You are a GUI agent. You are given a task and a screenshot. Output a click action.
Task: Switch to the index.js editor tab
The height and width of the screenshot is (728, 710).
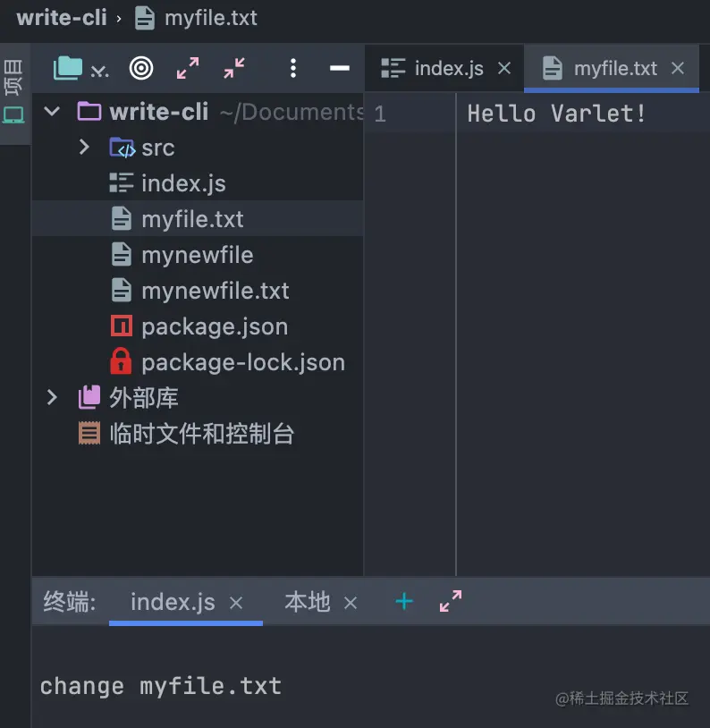pyautogui.click(x=448, y=69)
